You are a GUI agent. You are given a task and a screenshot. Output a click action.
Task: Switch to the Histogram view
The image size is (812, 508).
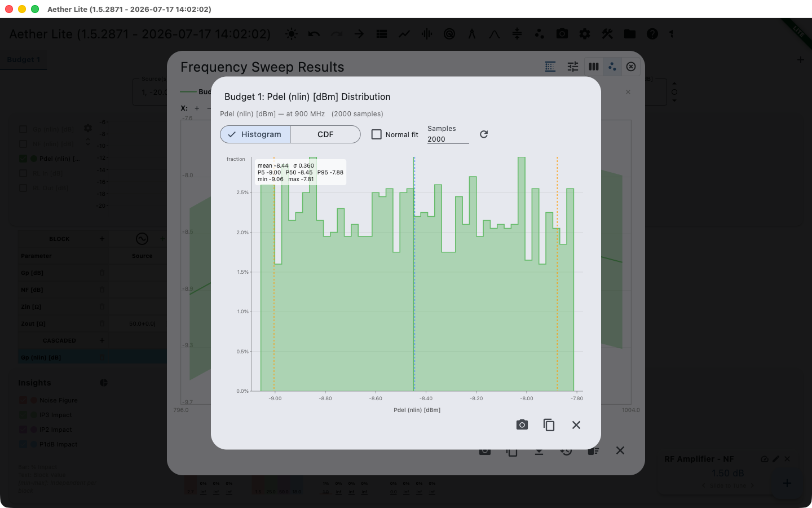(x=255, y=134)
